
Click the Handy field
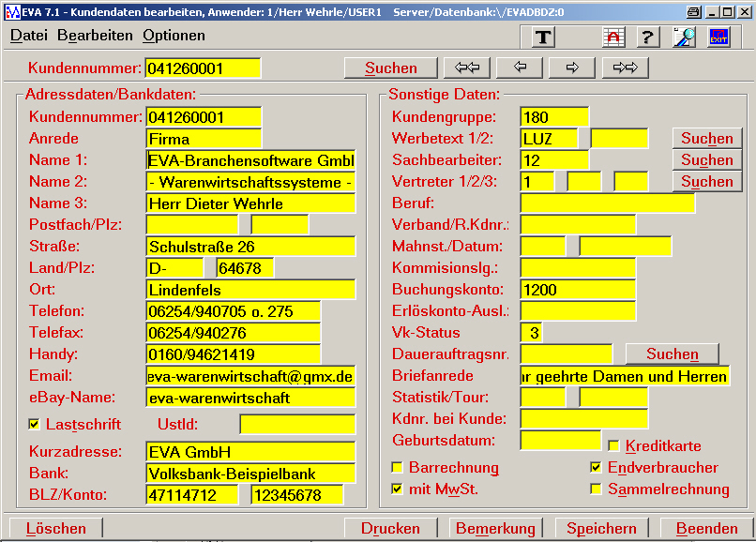(234, 354)
